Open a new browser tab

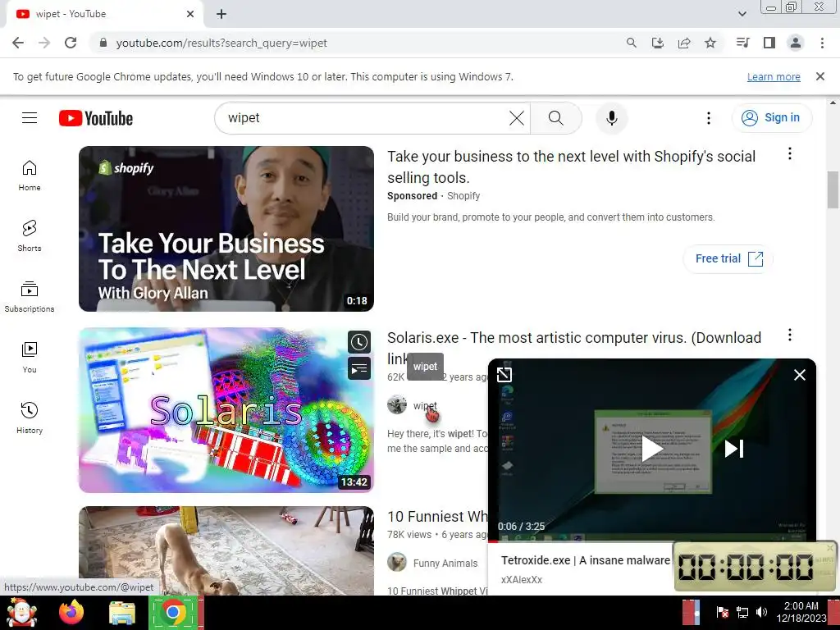221,14
